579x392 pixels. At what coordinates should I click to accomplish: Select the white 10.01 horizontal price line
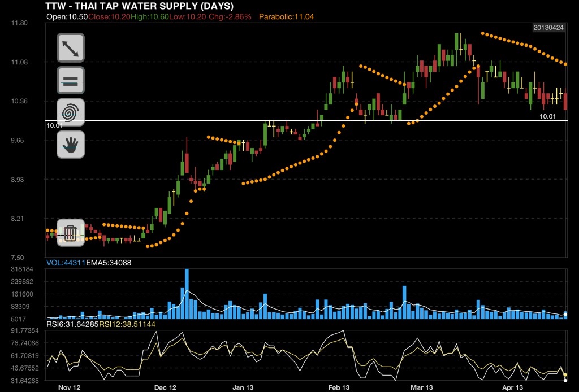tap(306, 120)
